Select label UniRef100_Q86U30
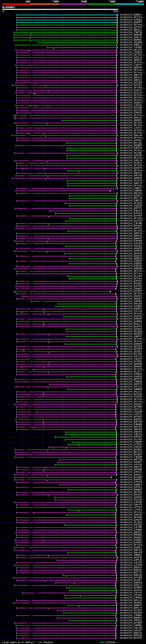This screenshot has height=644, width=146. 131,118
